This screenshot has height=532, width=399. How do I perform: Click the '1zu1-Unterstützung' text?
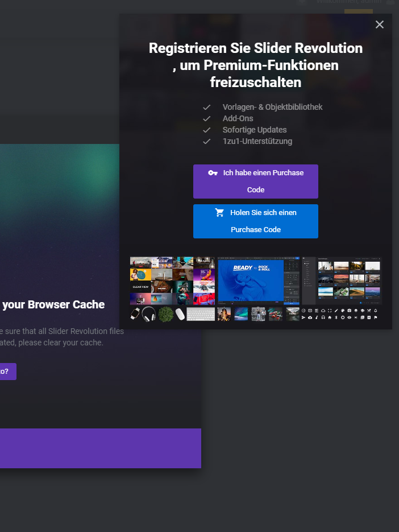click(257, 141)
